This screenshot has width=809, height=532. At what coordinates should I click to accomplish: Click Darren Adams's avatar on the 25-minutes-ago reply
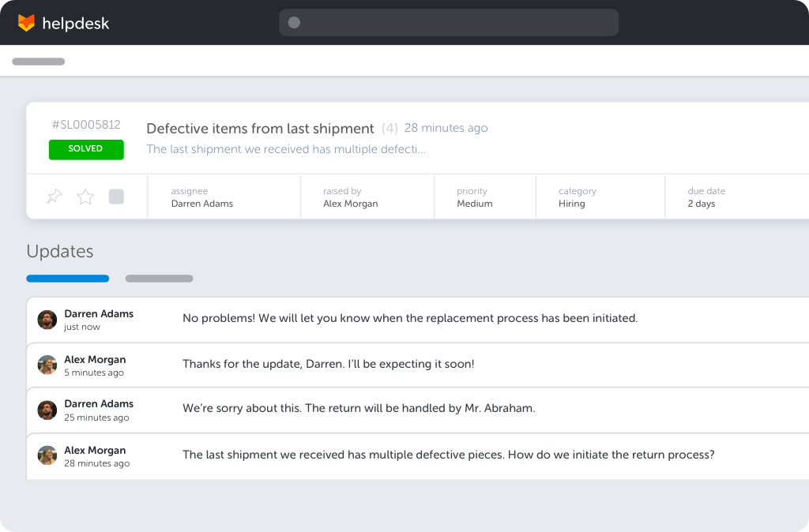pyautogui.click(x=47, y=410)
